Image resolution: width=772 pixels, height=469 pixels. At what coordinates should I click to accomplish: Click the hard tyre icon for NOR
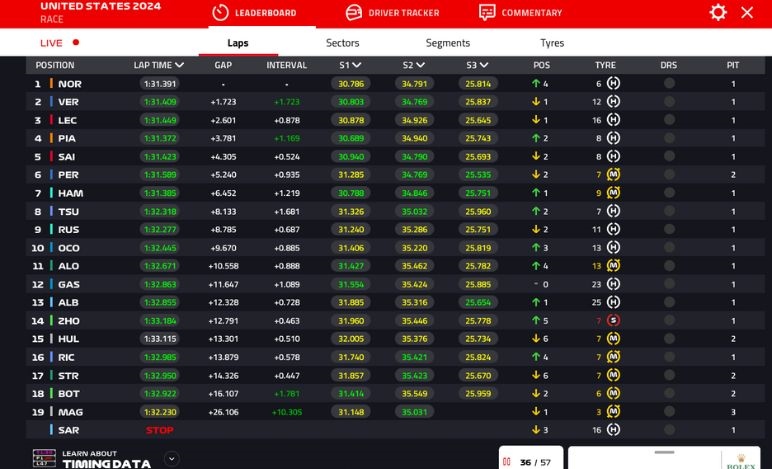tap(614, 84)
